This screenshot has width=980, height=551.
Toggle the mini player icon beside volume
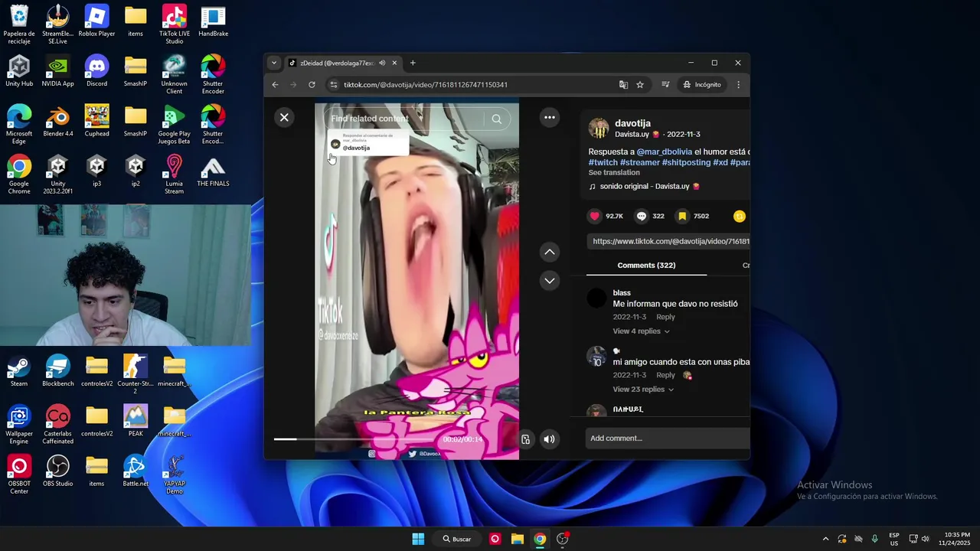tap(525, 439)
